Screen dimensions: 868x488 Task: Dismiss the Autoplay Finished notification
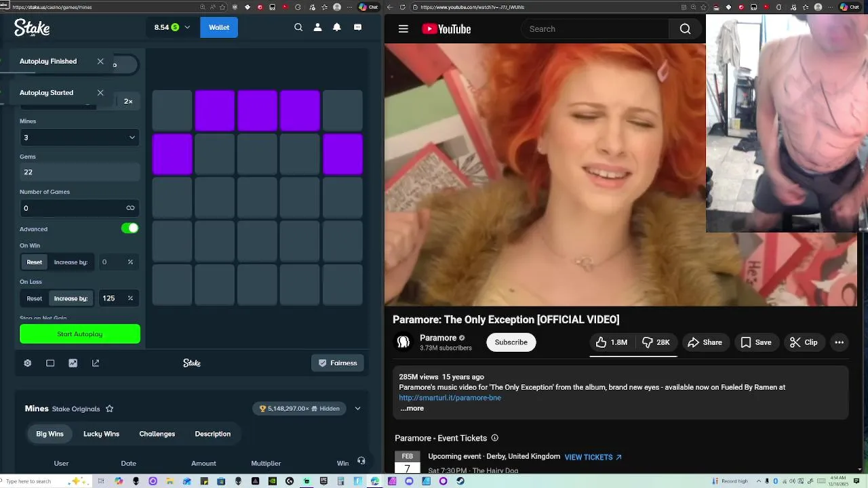tap(100, 61)
